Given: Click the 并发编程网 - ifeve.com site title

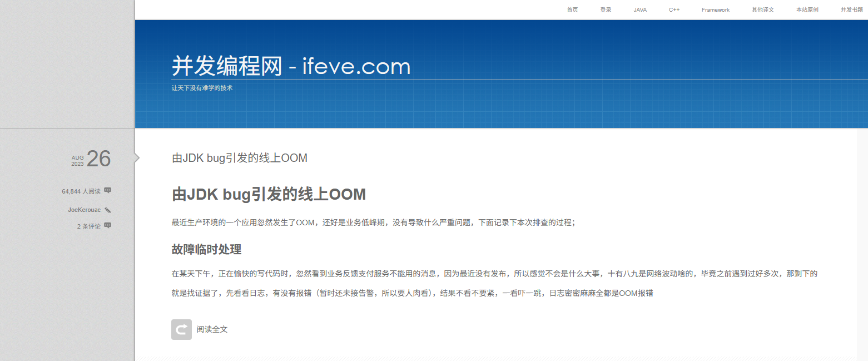Looking at the screenshot, I should click(291, 66).
